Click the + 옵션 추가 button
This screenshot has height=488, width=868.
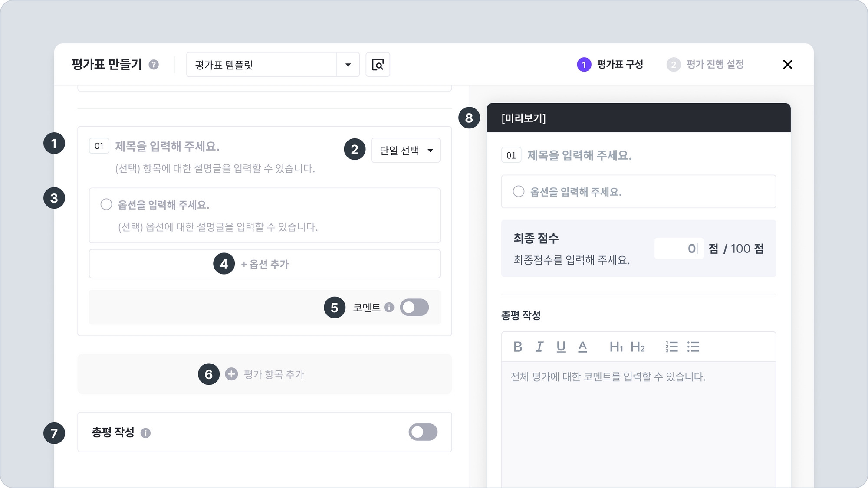265,264
